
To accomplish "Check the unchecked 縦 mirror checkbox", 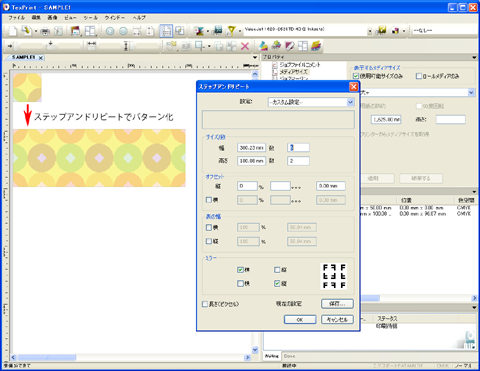I will [x=277, y=270].
